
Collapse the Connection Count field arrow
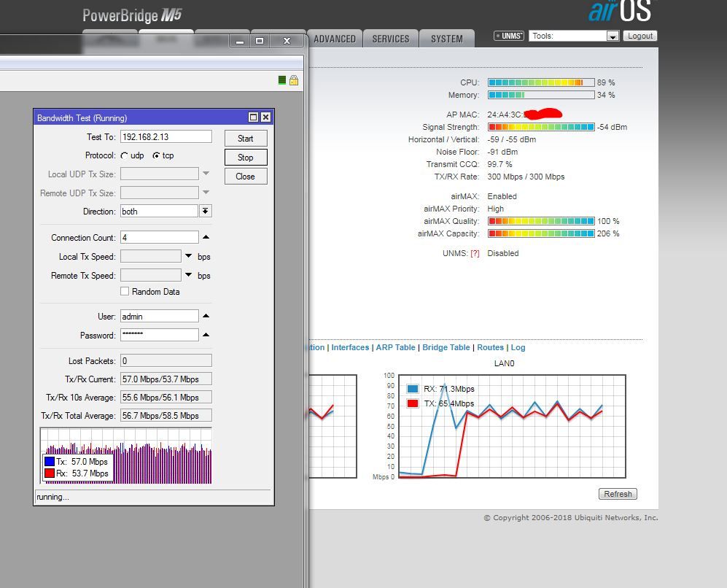tap(206, 237)
